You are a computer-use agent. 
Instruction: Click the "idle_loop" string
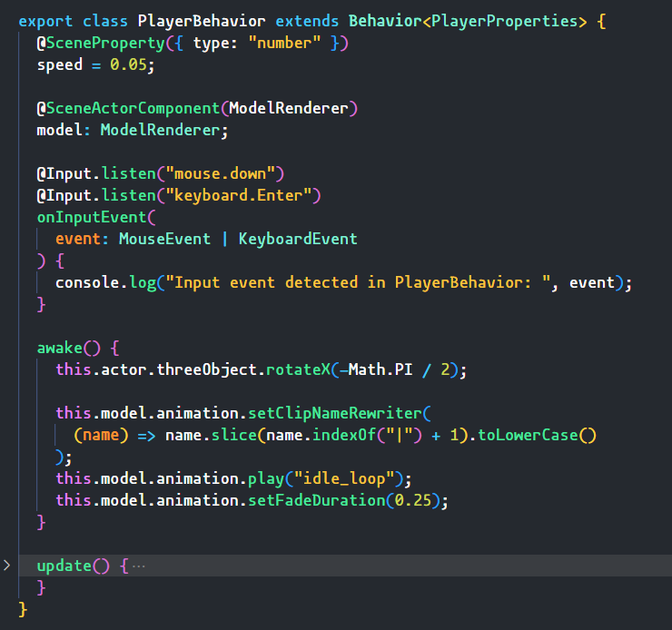(x=343, y=478)
